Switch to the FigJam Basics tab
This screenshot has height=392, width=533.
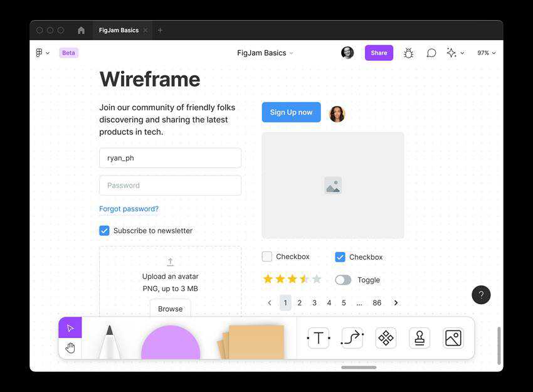pos(119,30)
